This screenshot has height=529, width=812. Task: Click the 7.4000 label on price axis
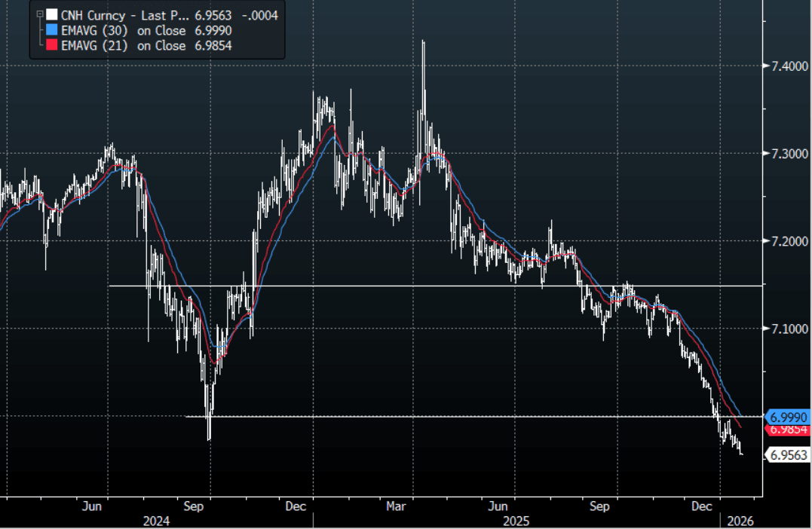(783, 67)
